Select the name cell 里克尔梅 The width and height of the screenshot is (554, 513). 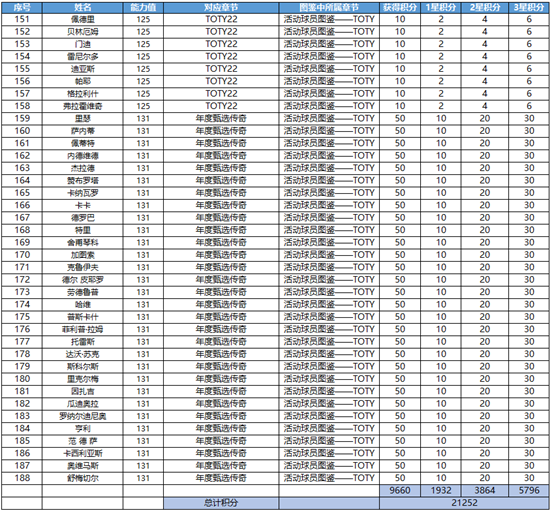(x=83, y=379)
